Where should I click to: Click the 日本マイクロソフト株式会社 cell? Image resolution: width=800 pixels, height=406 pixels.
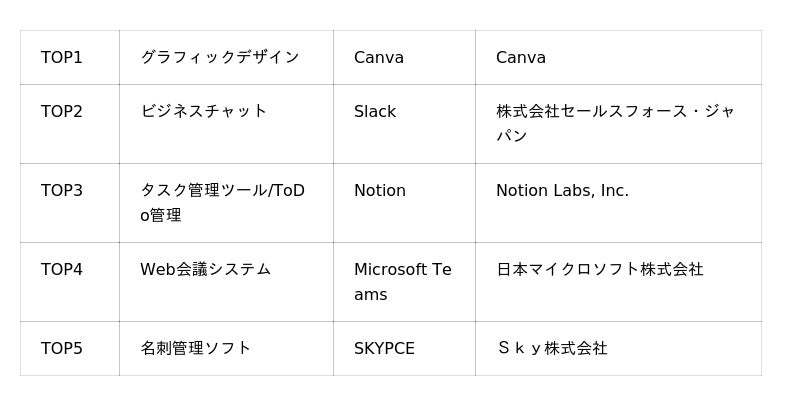tap(618, 282)
